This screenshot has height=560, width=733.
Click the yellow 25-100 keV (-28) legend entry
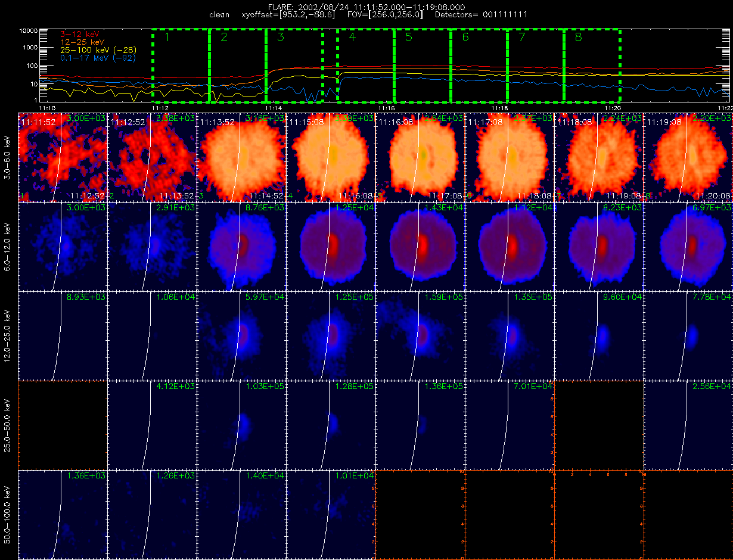click(x=98, y=51)
